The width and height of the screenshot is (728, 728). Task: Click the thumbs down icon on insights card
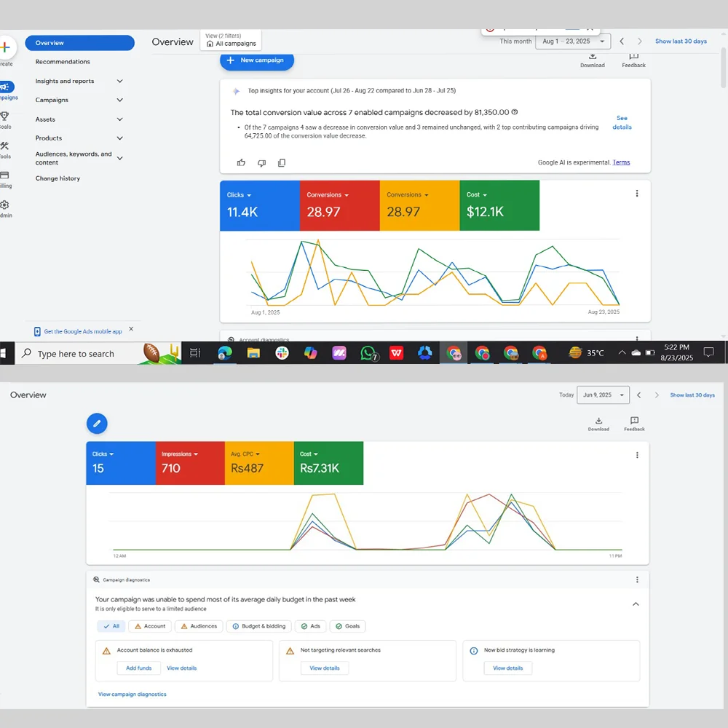tap(261, 163)
